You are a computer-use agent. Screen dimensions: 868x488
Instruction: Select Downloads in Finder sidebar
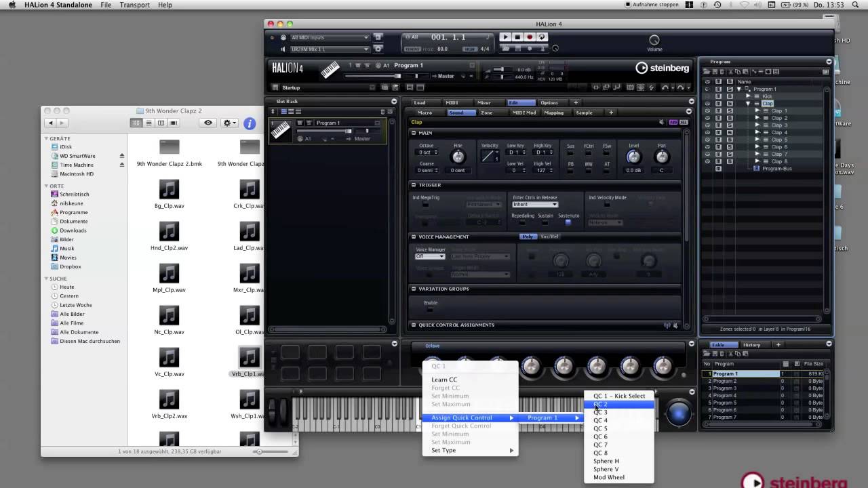pos(73,230)
